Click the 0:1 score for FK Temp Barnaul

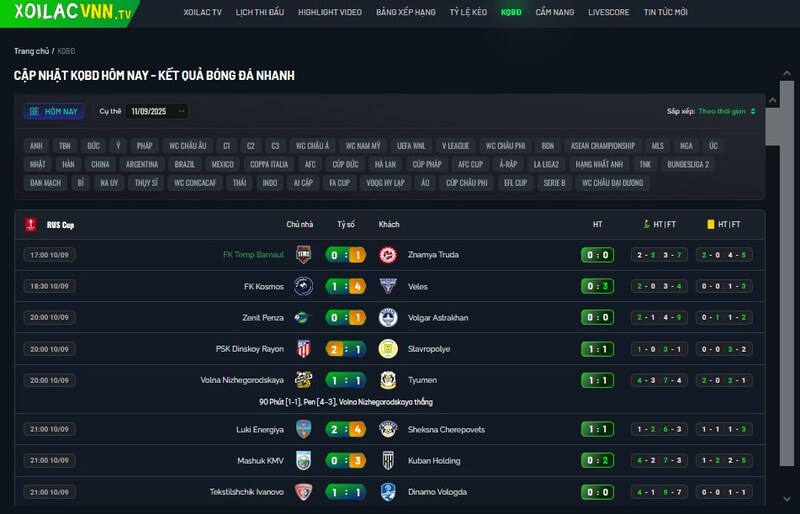click(346, 255)
